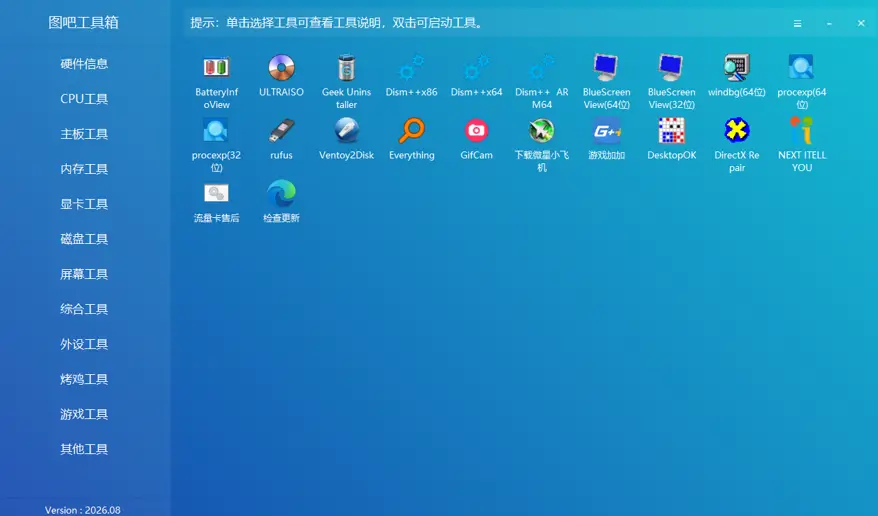Switch to CPU工具 category
The width and height of the screenshot is (878, 516).
click(84, 99)
